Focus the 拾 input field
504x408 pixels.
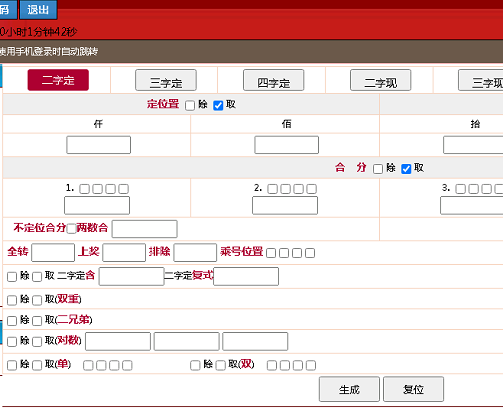tap(473, 145)
